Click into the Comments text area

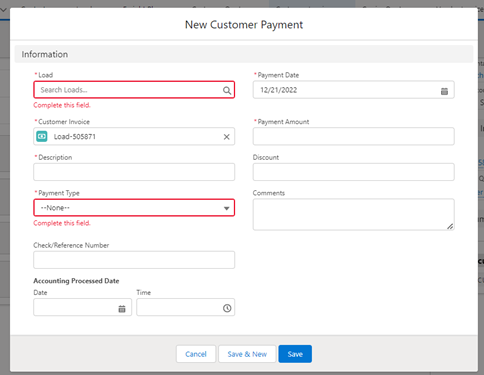click(353, 214)
